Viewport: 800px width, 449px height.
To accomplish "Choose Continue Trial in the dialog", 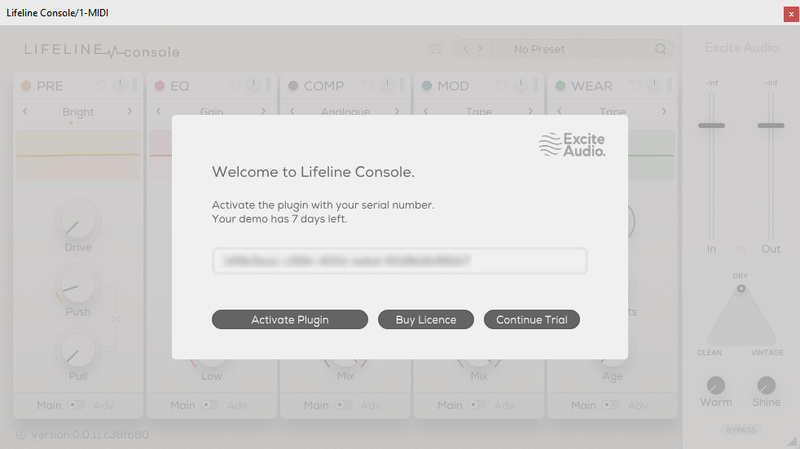I will pos(532,319).
